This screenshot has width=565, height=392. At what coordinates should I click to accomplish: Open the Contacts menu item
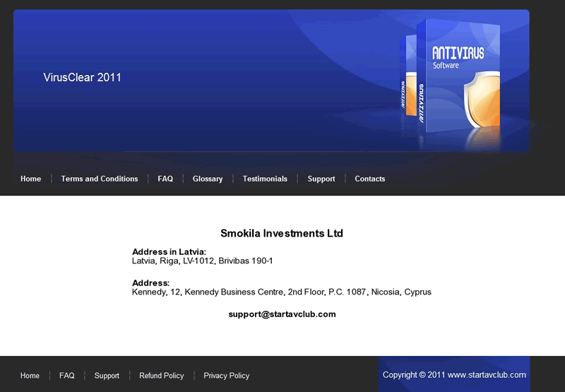pos(370,179)
